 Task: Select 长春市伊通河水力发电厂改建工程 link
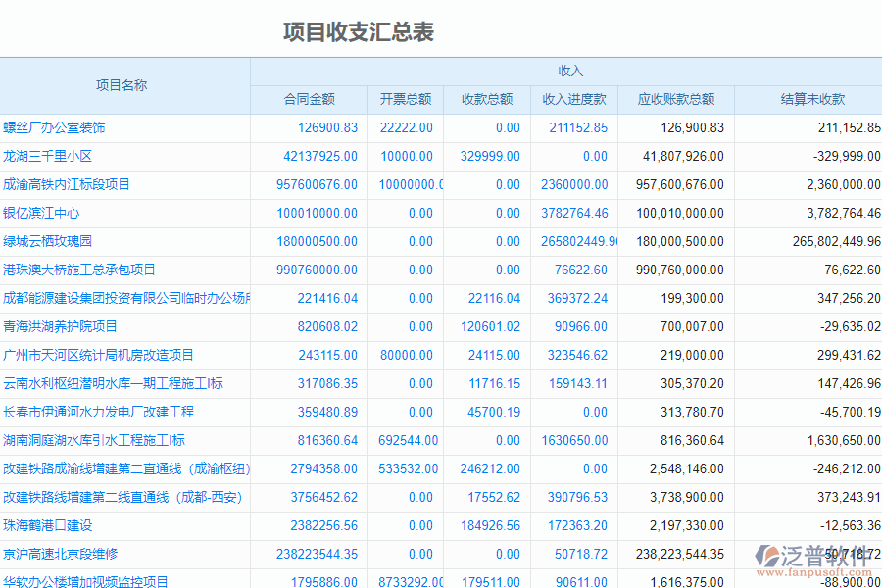click(x=99, y=412)
